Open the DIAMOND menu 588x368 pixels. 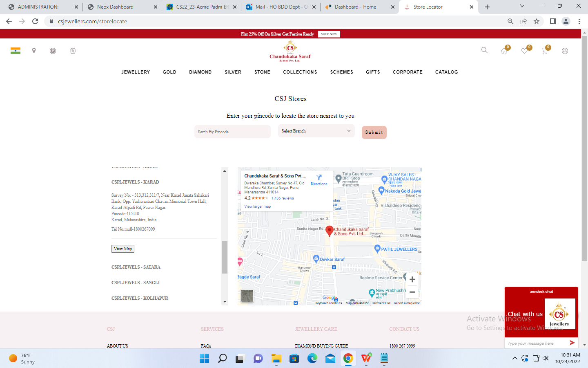point(200,72)
